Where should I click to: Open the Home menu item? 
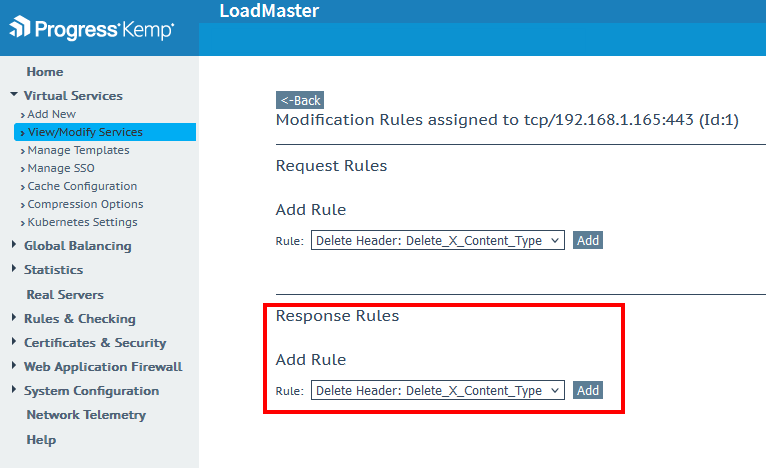coord(44,72)
